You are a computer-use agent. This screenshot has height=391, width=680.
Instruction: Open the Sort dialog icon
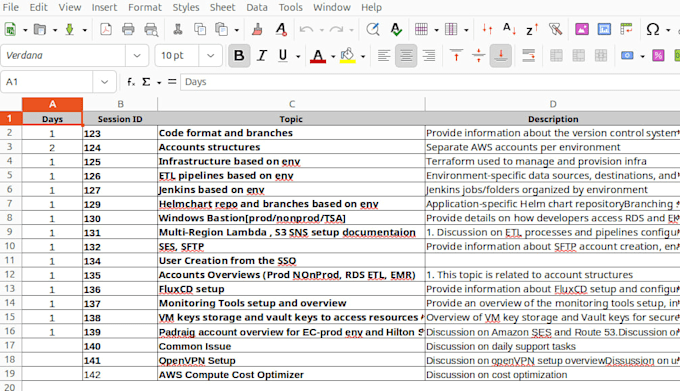[x=487, y=29]
